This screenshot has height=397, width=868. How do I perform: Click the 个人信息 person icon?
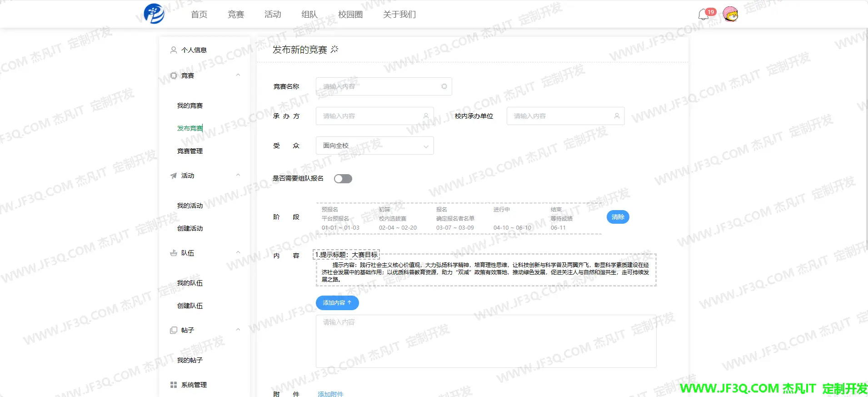point(174,50)
